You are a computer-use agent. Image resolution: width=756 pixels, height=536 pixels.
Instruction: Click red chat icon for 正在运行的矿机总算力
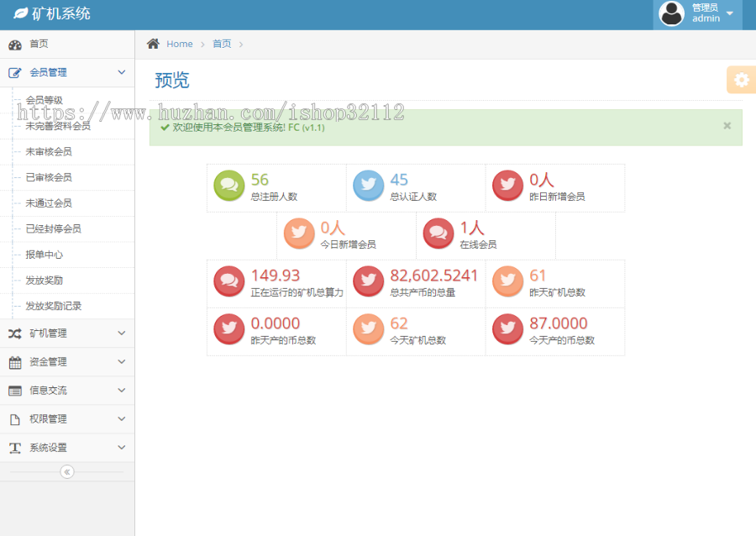click(229, 281)
